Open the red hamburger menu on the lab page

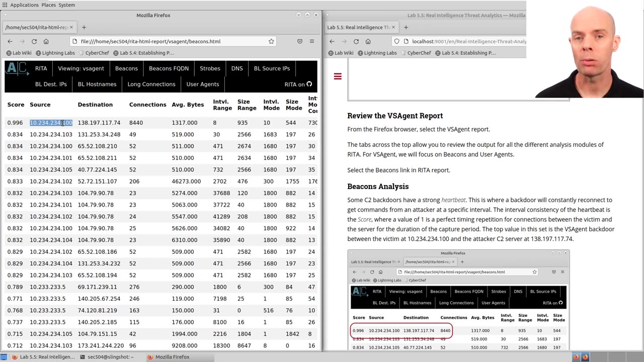pyautogui.click(x=338, y=76)
